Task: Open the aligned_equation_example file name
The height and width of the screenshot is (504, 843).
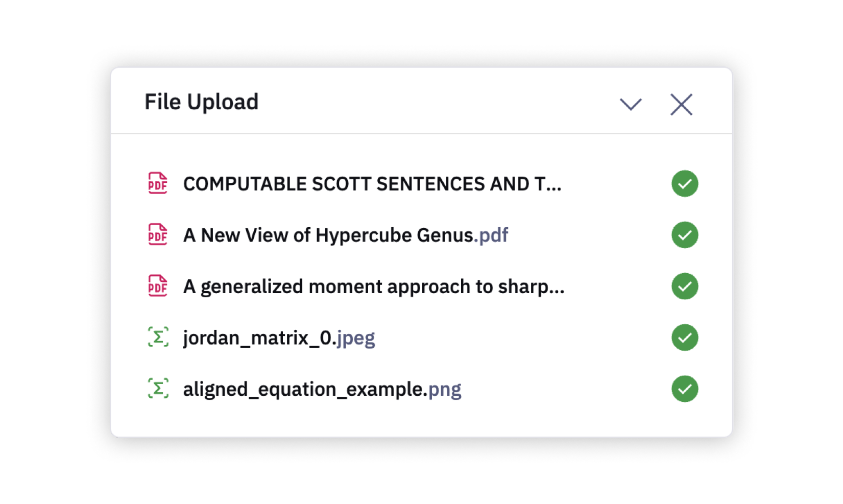Action: (304, 389)
